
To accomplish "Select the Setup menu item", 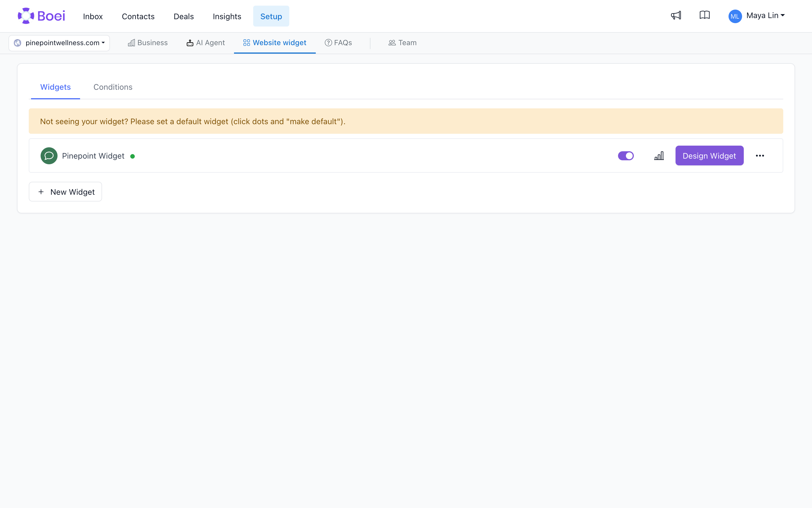I will point(271,16).
